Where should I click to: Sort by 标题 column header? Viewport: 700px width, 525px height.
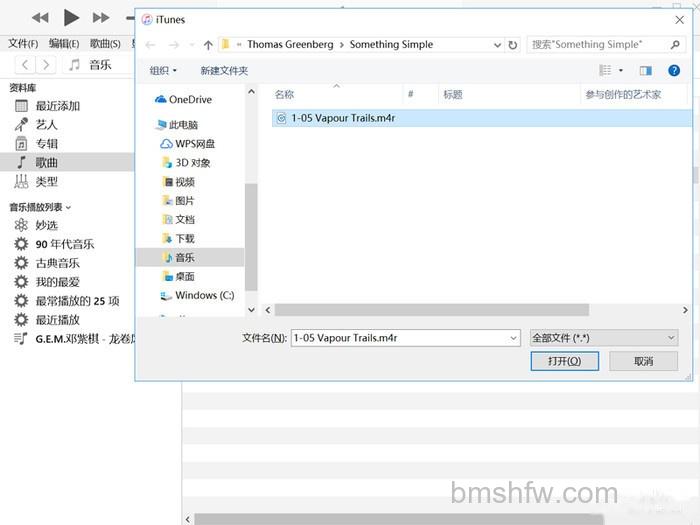point(509,95)
